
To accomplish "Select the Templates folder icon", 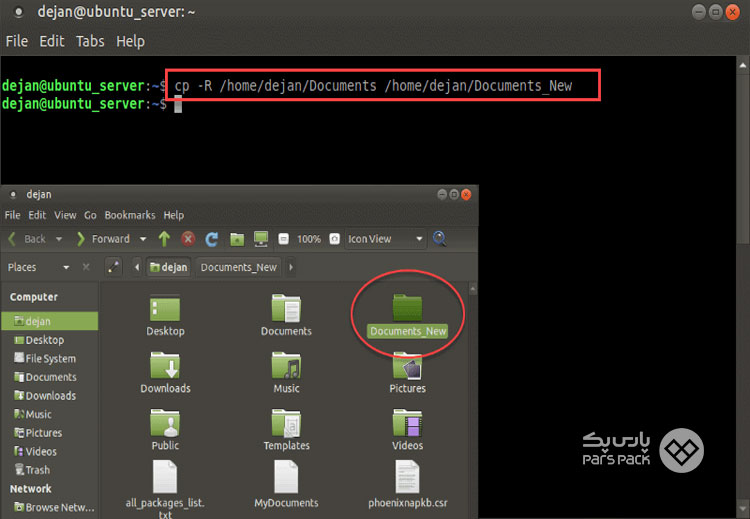I will 286,423.
